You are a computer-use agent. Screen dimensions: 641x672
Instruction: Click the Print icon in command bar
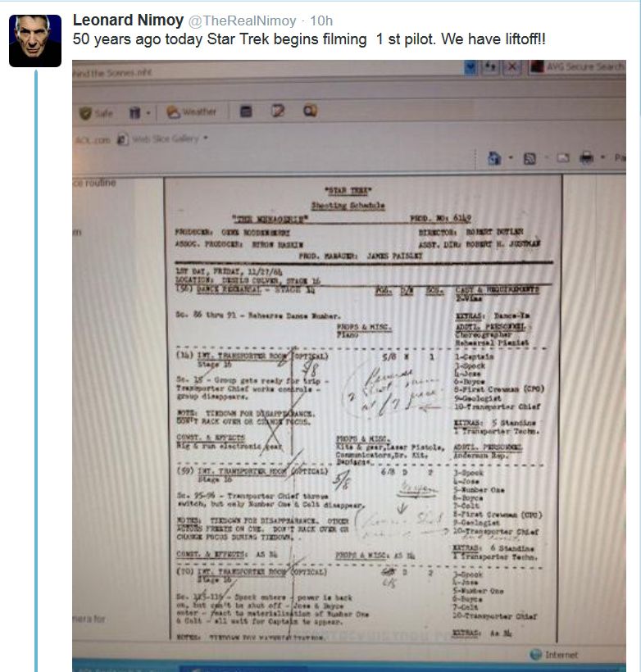587,158
